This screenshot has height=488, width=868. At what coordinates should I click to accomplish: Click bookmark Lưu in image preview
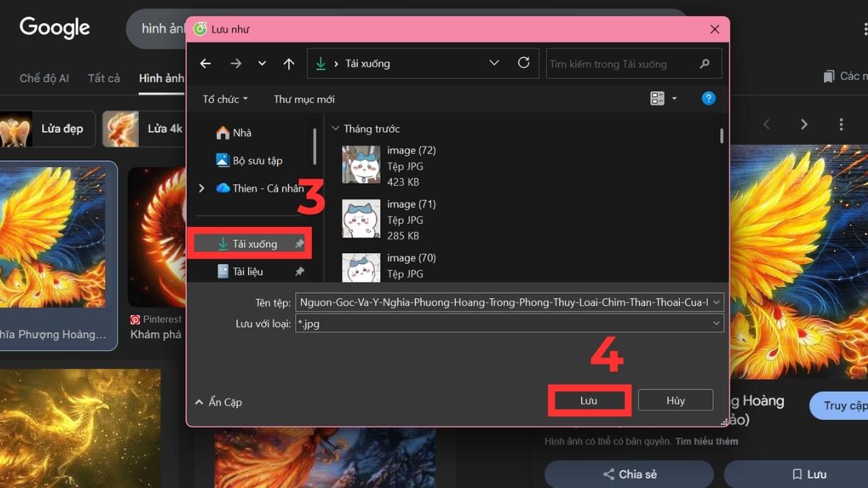tap(809, 474)
